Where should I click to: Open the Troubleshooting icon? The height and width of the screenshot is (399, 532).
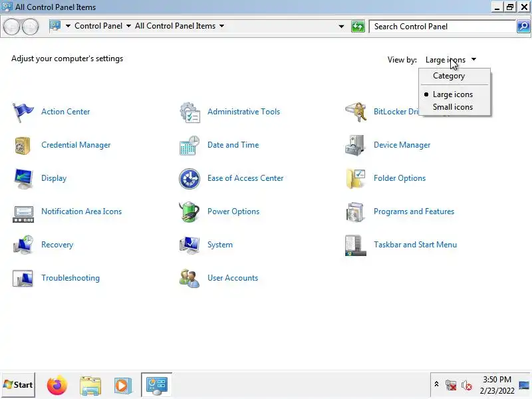pyautogui.click(x=23, y=278)
